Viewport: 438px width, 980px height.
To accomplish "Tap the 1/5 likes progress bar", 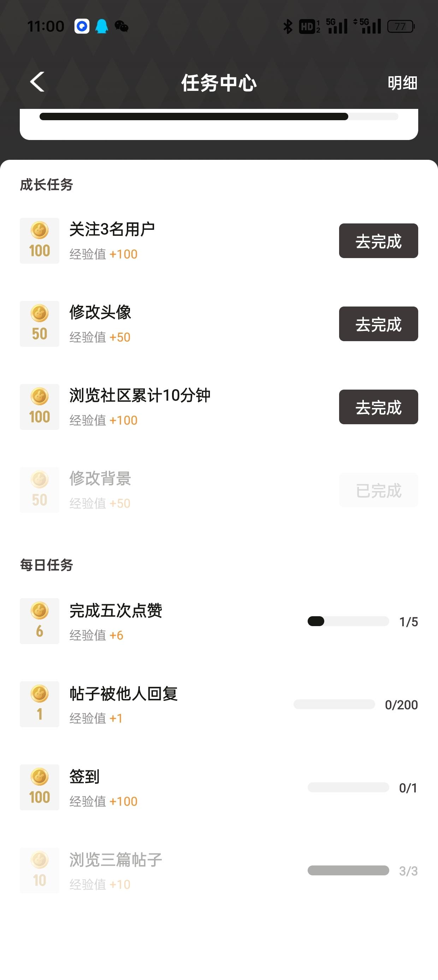I will pos(348,621).
